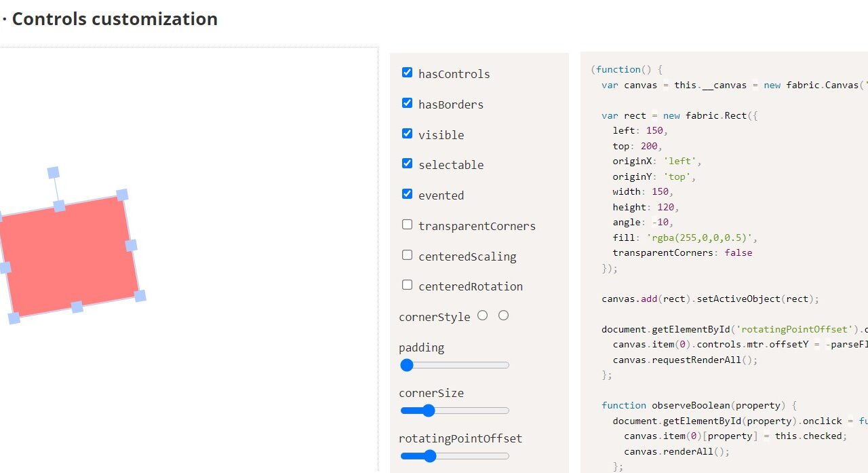This screenshot has height=473, width=868.
Task: Click the bottom-right corner handle of rectangle
Action: click(140, 296)
